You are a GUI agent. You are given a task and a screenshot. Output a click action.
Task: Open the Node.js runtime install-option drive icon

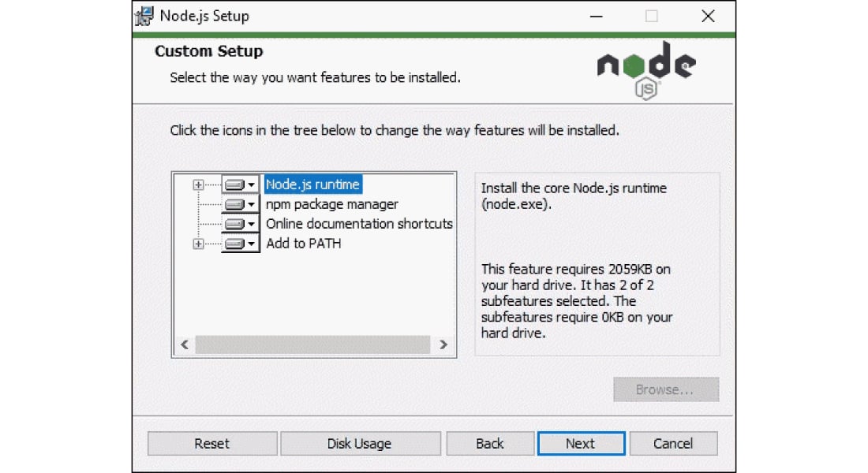tap(240, 184)
